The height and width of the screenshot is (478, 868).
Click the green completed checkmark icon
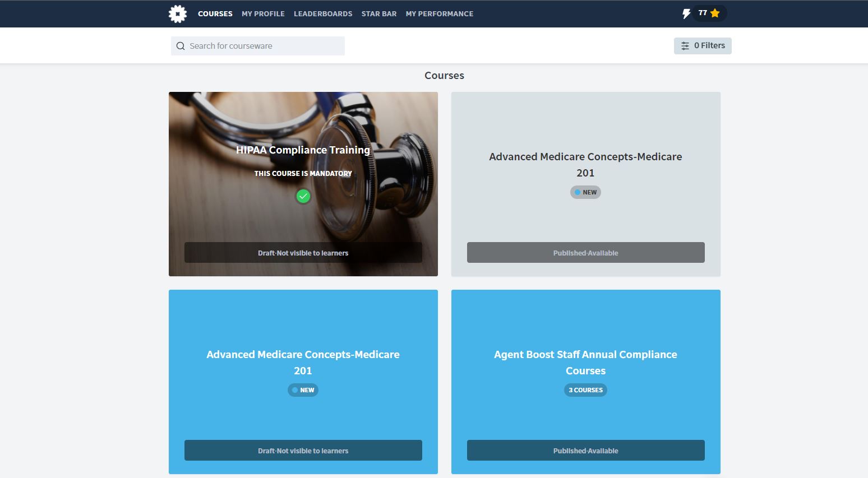(303, 196)
